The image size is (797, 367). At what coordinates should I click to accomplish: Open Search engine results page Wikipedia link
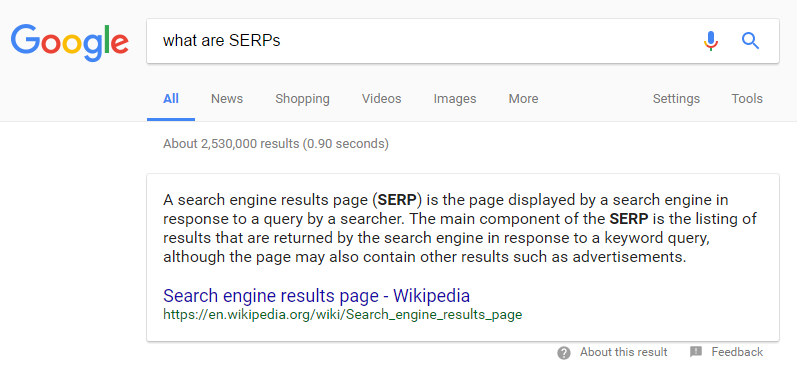(x=316, y=296)
